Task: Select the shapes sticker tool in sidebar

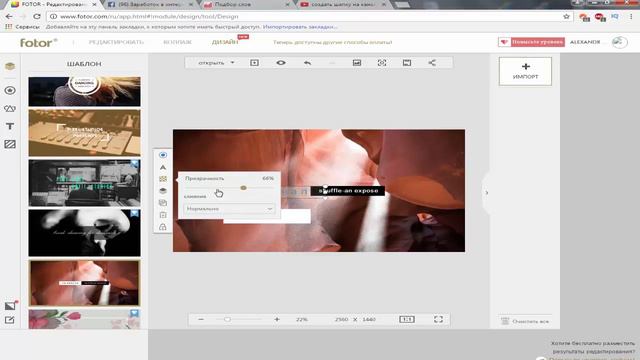Action: [10, 109]
